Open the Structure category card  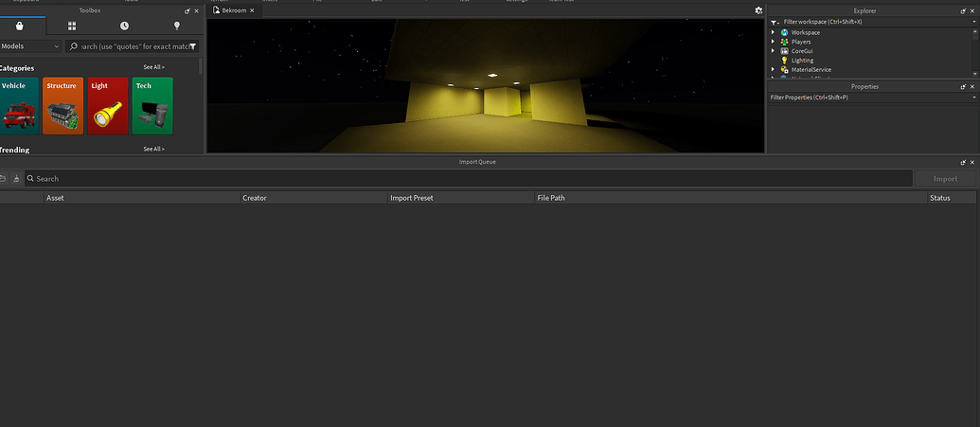62,106
